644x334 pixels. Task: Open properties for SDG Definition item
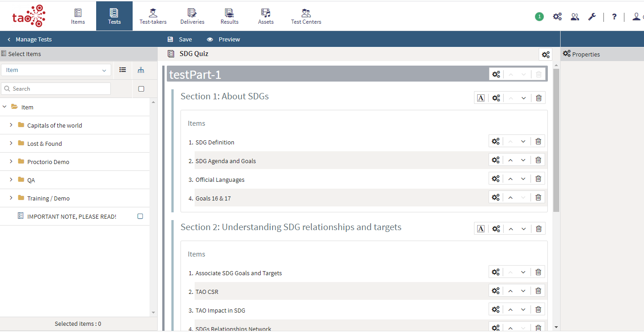(x=495, y=142)
